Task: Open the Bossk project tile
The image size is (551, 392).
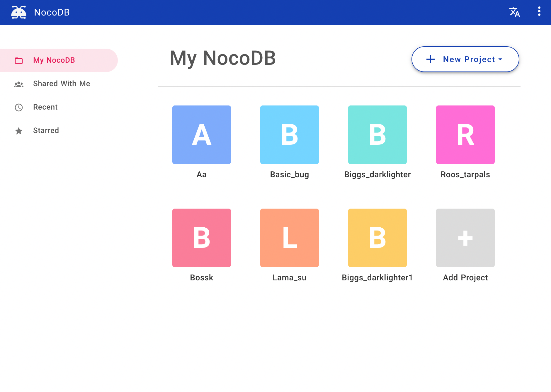Action: coord(201,238)
